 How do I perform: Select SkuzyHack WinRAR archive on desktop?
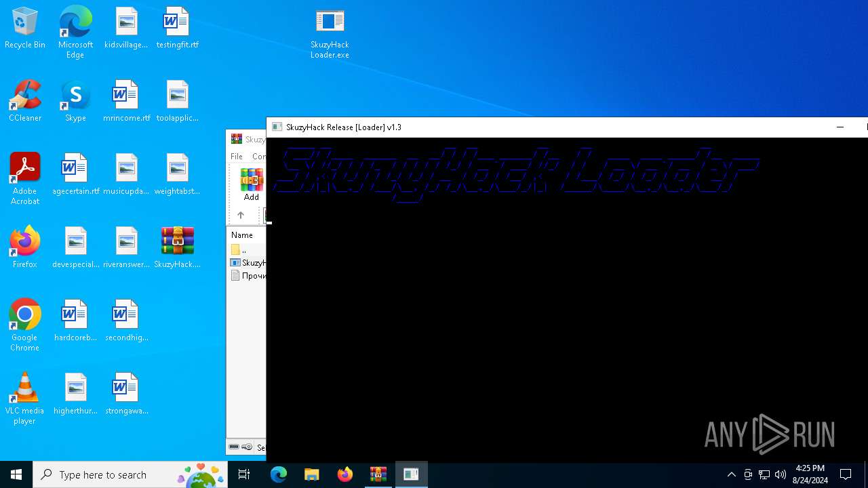point(177,248)
